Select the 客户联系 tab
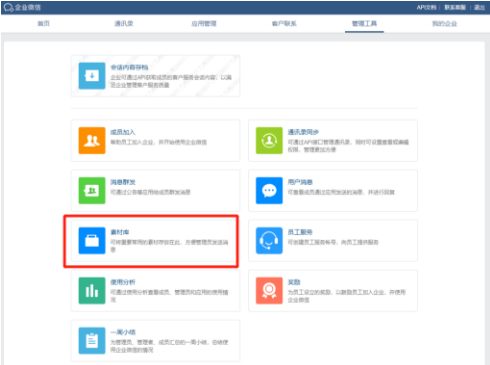Screen dimensions: 490x365 (284, 24)
